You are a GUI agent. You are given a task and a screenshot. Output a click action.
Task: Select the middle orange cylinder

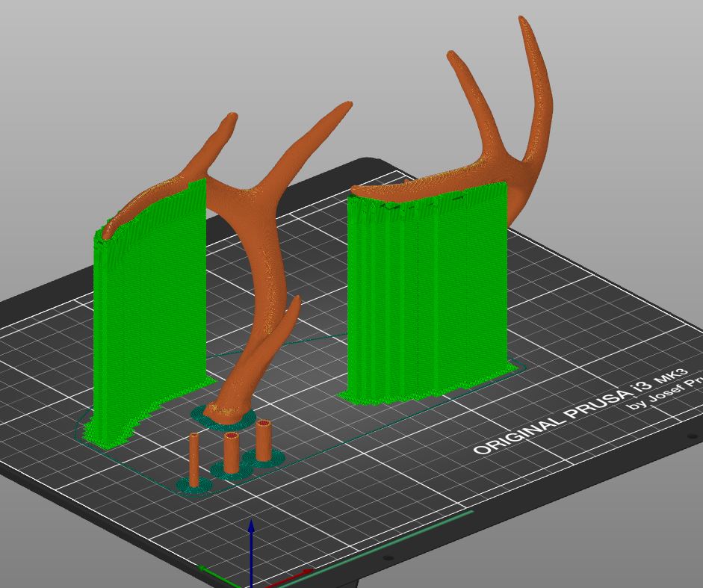(232, 453)
